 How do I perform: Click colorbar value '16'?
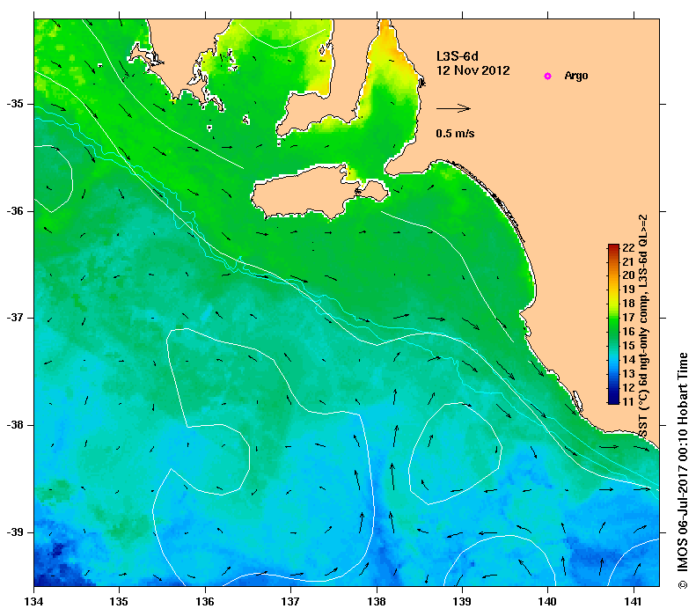[x=628, y=332]
